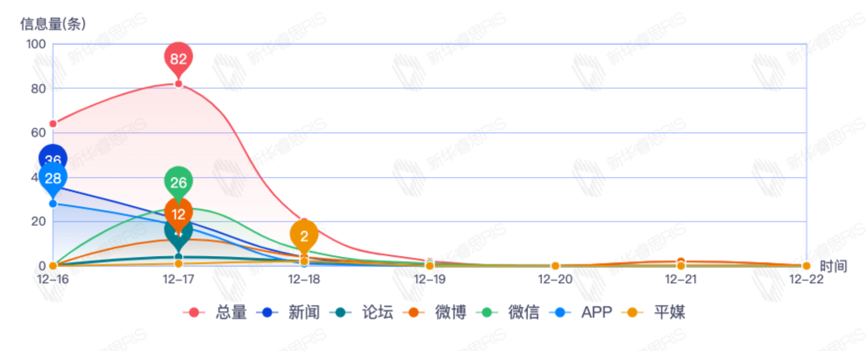
Task: Click the red pin labeled 82
Action: coord(178,58)
